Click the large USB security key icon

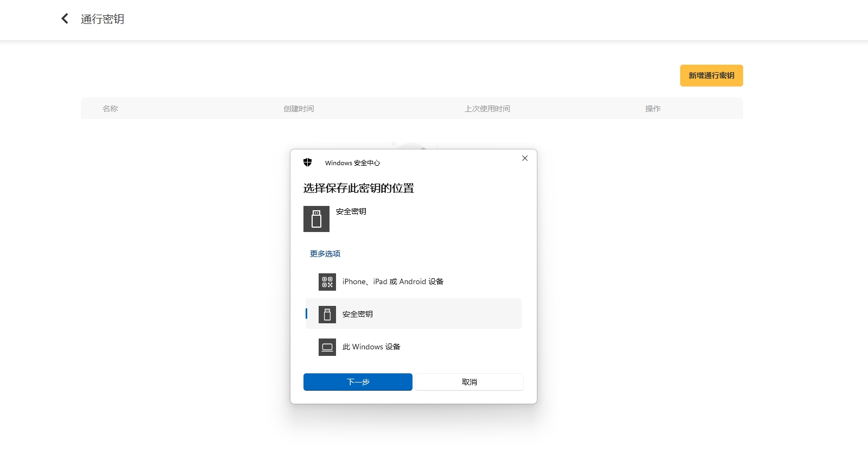(316, 219)
